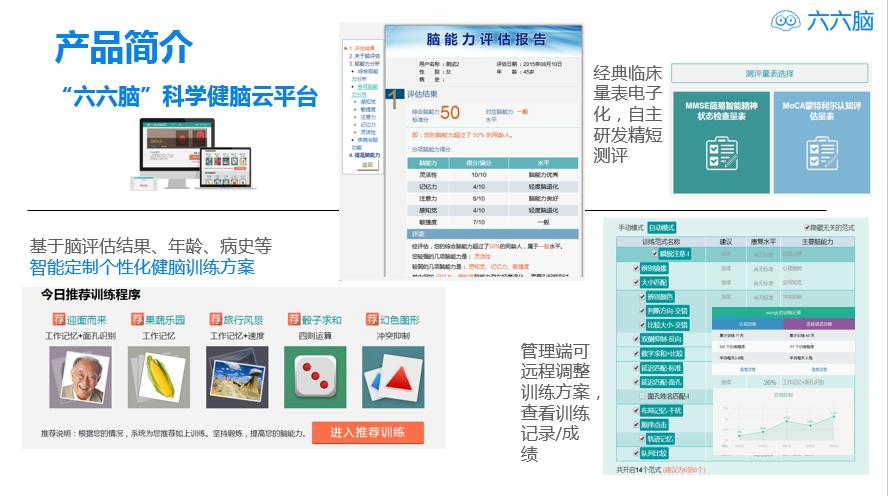The image size is (888, 496).
Task: Enable the 面孔姓名匹配-I checkbox
Action: point(642,396)
